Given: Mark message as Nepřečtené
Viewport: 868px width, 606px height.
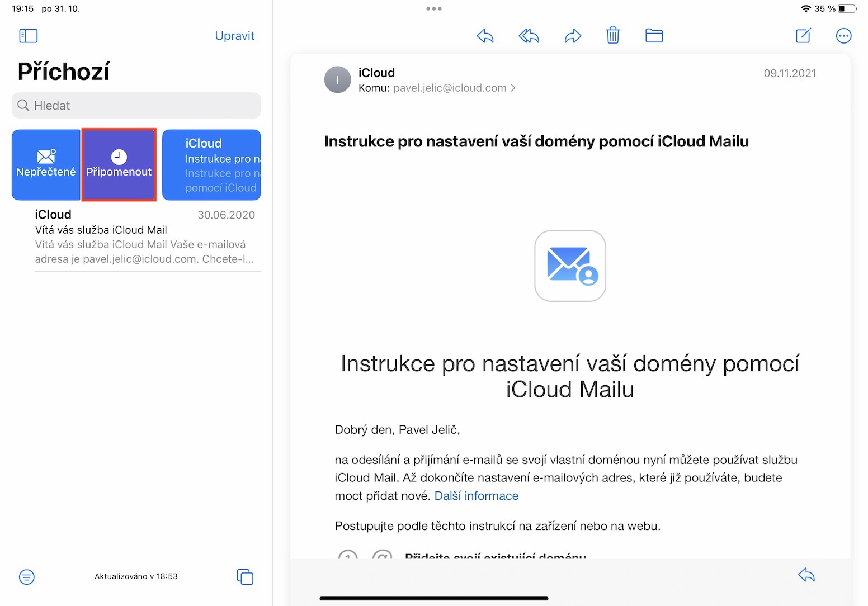Looking at the screenshot, I should pos(46,165).
